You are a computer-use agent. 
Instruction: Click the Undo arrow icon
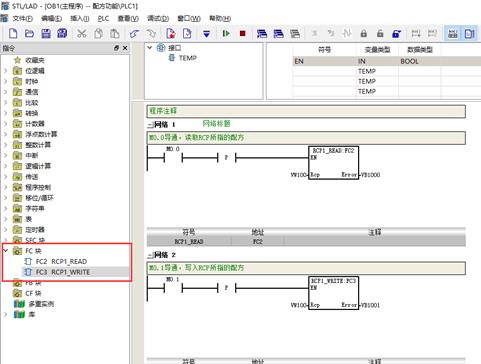tap(134, 33)
